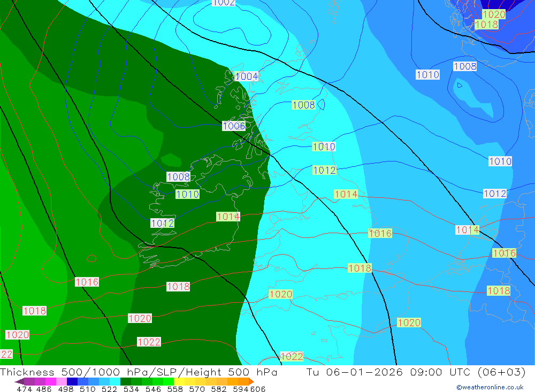Click the legend value 486
Viewport: 535px width, 392px height.
44,389
